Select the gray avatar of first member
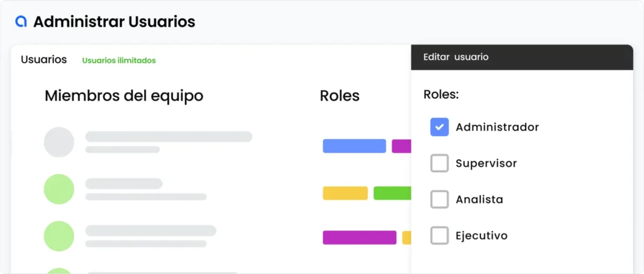Screen dimensions: 644x274 pyautogui.click(x=58, y=142)
